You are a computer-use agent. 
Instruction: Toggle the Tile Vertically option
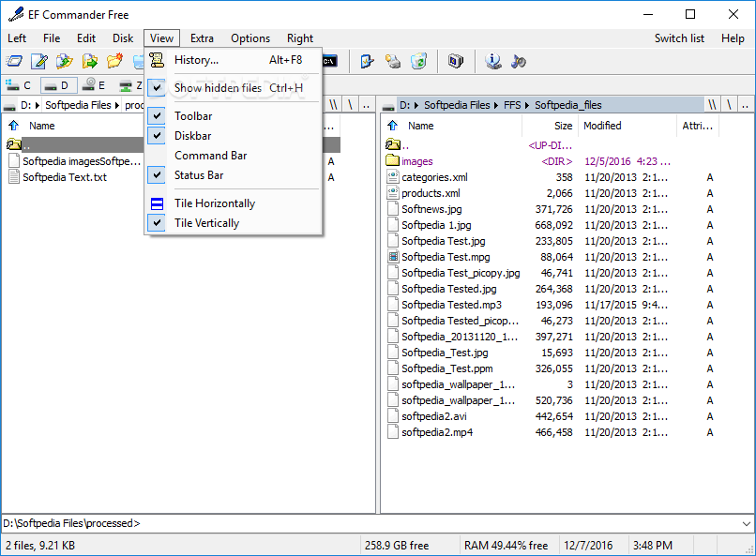coord(234,223)
